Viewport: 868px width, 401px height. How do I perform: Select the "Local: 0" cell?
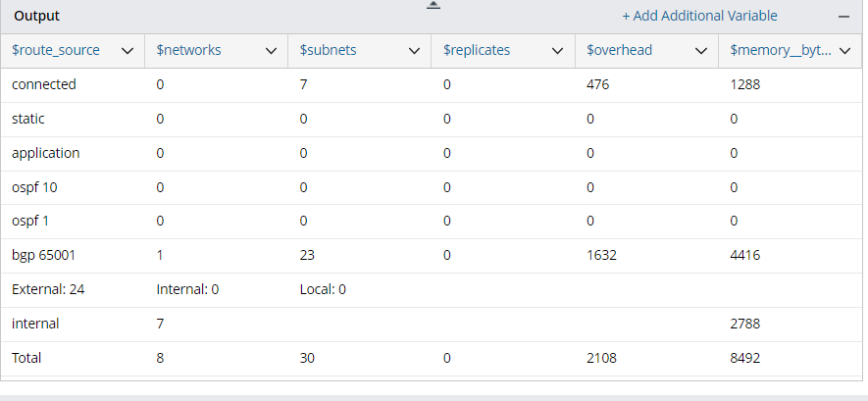pyautogui.click(x=323, y=289)
